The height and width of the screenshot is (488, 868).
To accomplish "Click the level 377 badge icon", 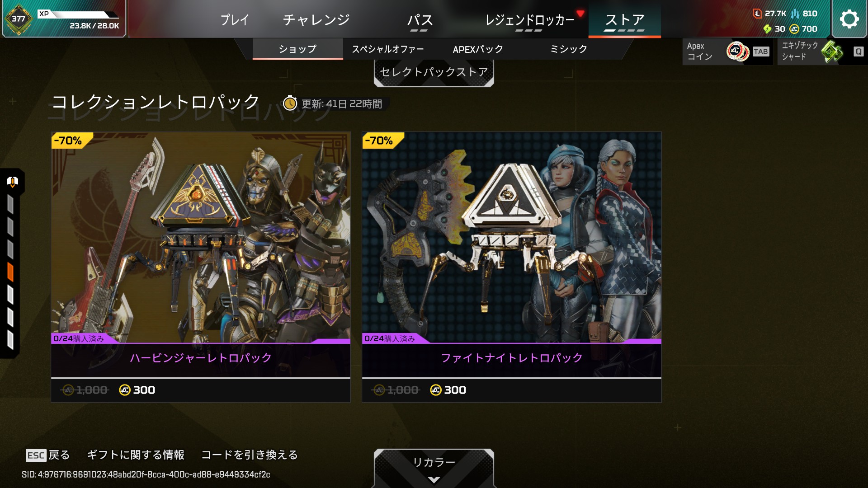I will [19, 19].
